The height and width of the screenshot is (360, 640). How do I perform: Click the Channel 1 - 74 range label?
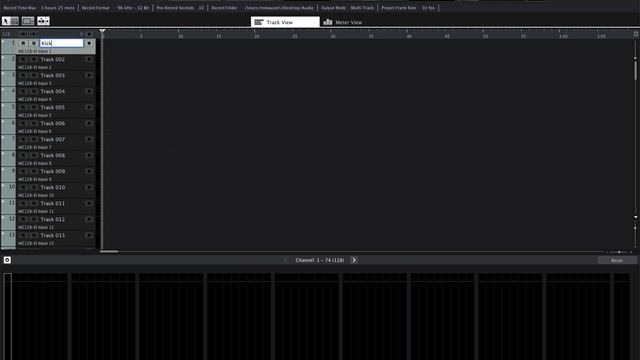coord(320,260)
